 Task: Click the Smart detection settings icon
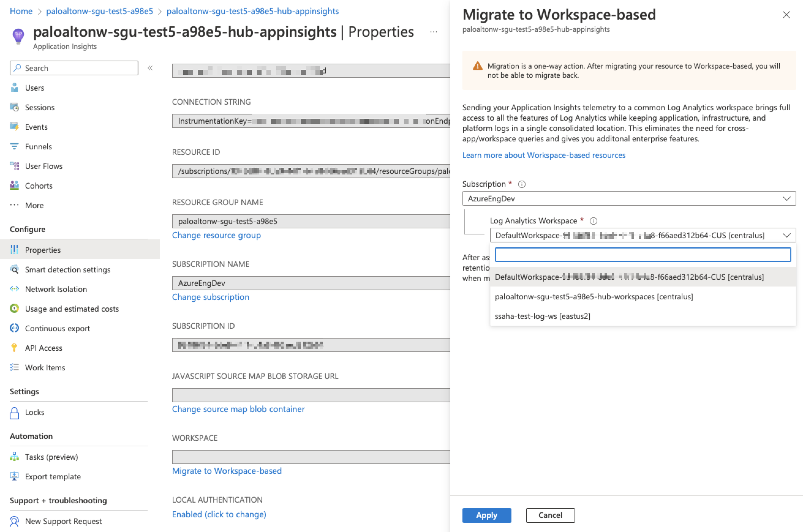pos(14,269)
